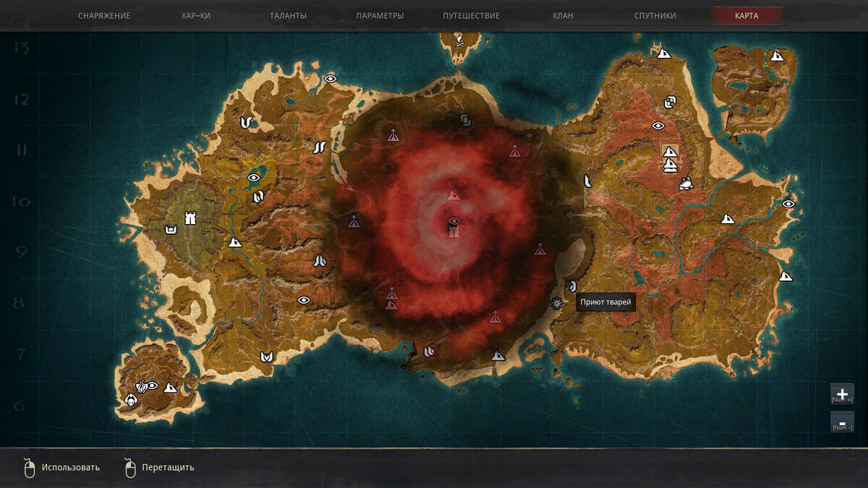The height and width of the screenshot is (488, 868).
Task: Select the ПУТЕШЕСТВИЕ tab
Action: tap(472, 16)
